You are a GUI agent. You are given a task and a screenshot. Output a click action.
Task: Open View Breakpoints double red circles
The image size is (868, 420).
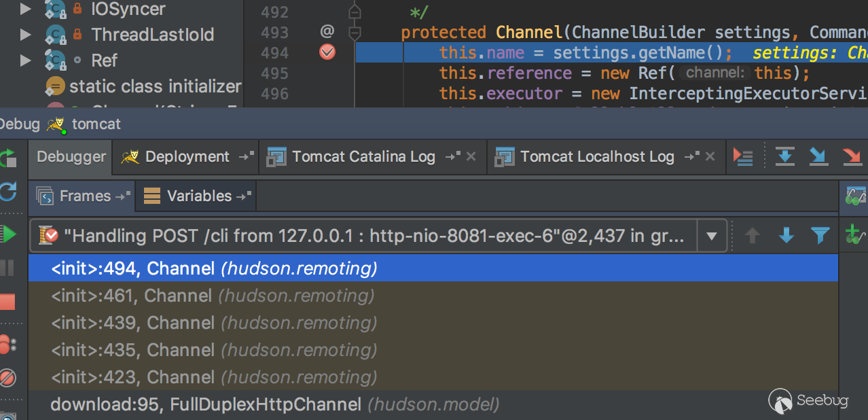(7, 345)
